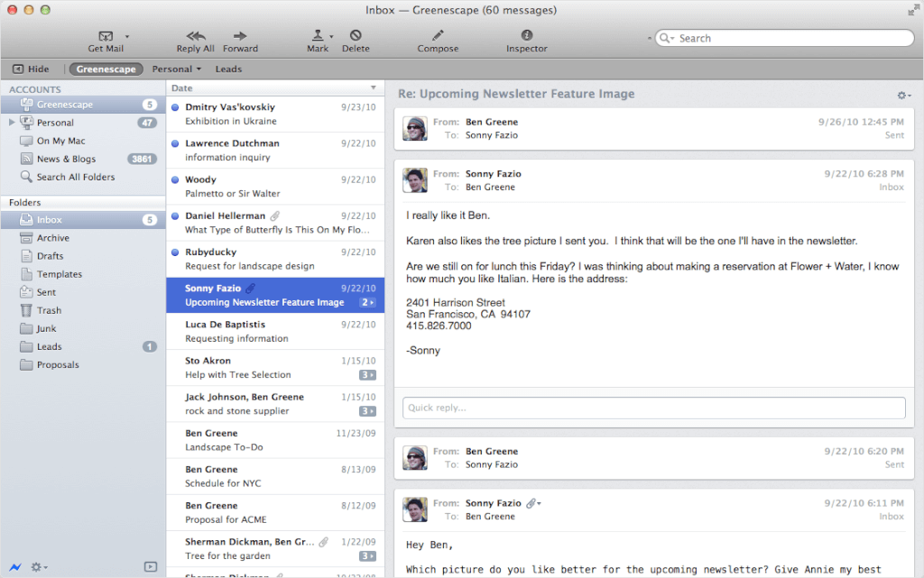Select the Greenescape tab

106,69
